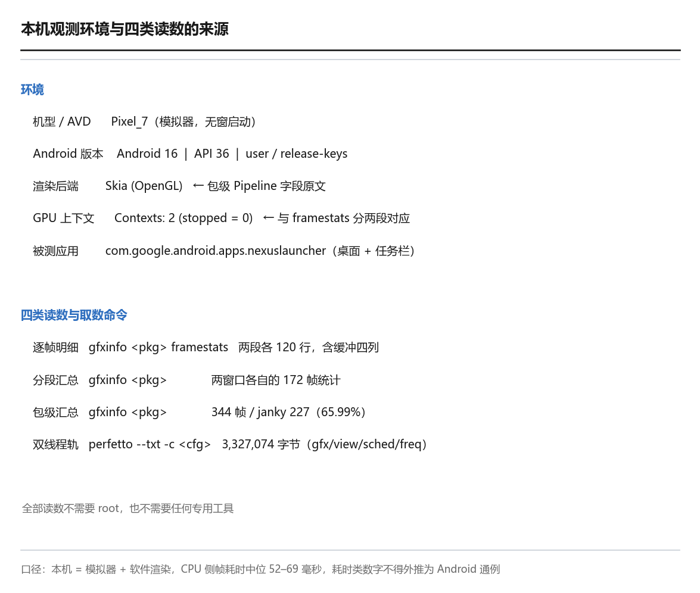This screenshot has width=700, height=593.
Task: Click the 被测应用 label
Action: coord(55,251)
